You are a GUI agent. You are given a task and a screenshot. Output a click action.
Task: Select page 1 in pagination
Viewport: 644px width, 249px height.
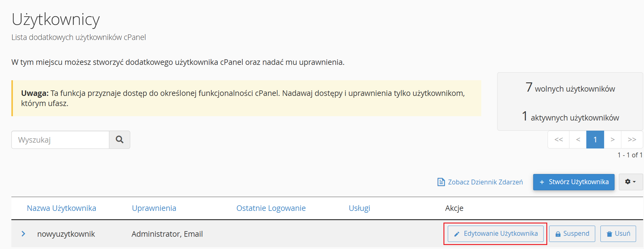click(595, 140)
